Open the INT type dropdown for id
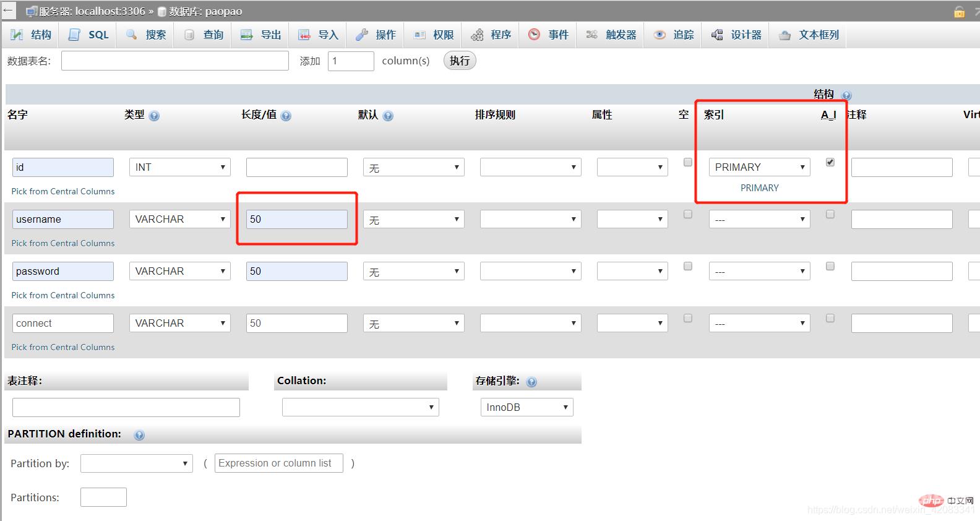This screenshot has height=521, width=980. 179,167
